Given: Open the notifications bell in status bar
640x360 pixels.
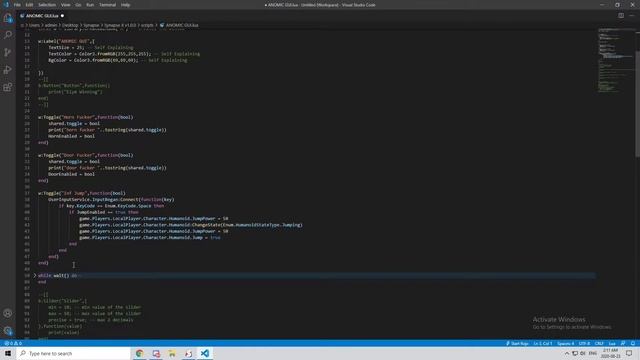Looking at the screenshot, I should coord(633,343).
